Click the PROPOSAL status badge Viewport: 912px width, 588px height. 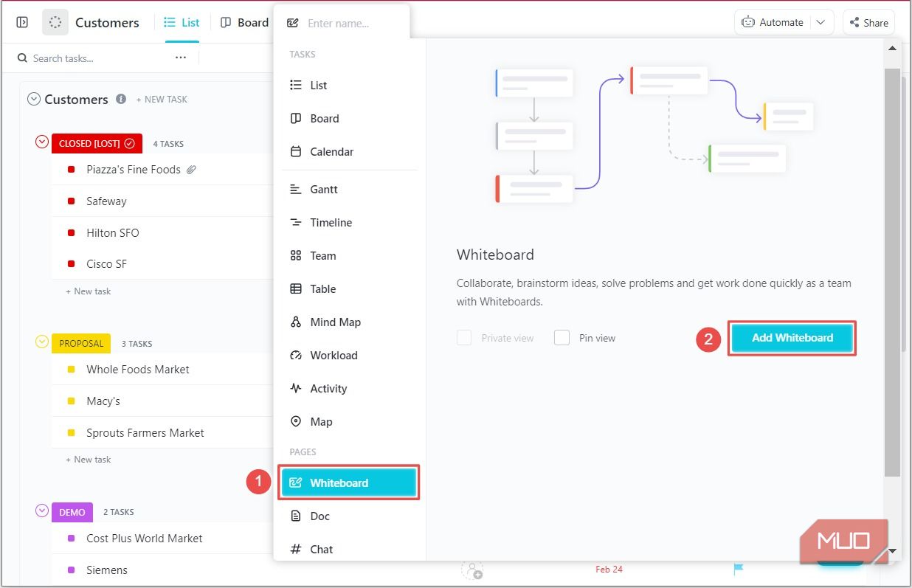coord(81,343)
